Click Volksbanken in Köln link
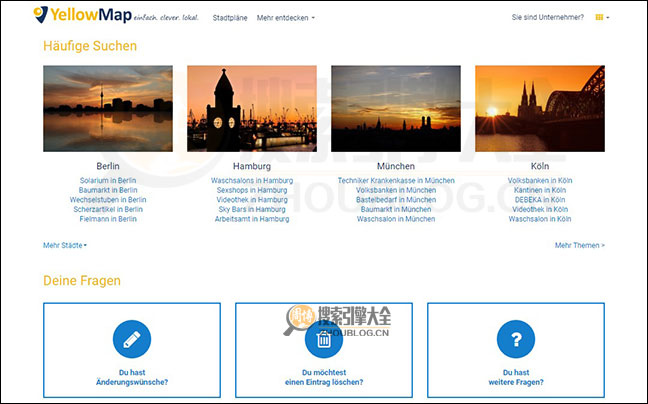648x404 pixels. pos(539,181)
